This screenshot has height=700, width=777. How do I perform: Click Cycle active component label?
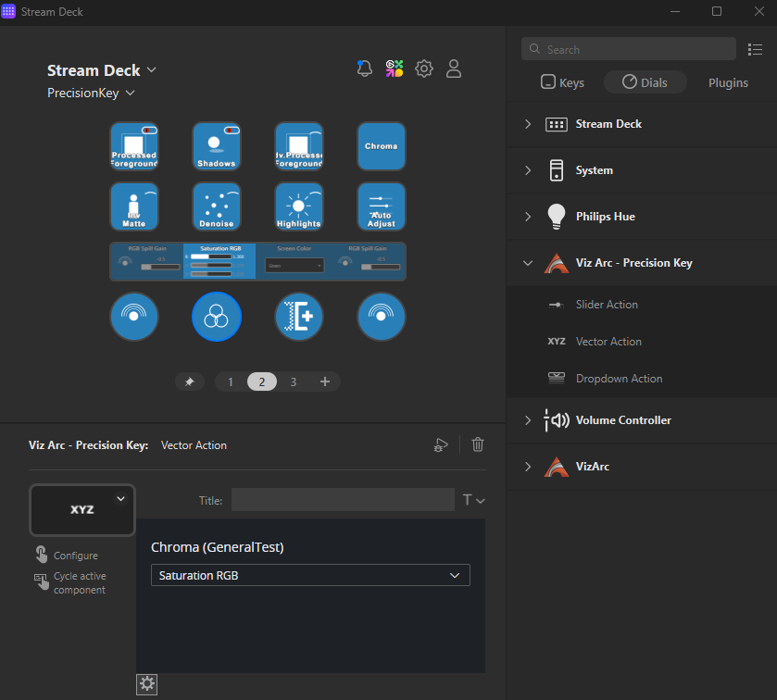click(80, 583)
